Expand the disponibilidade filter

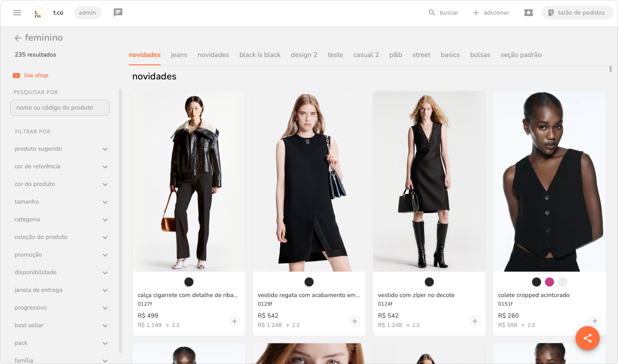pyautogui.click(x=105, y=272)
